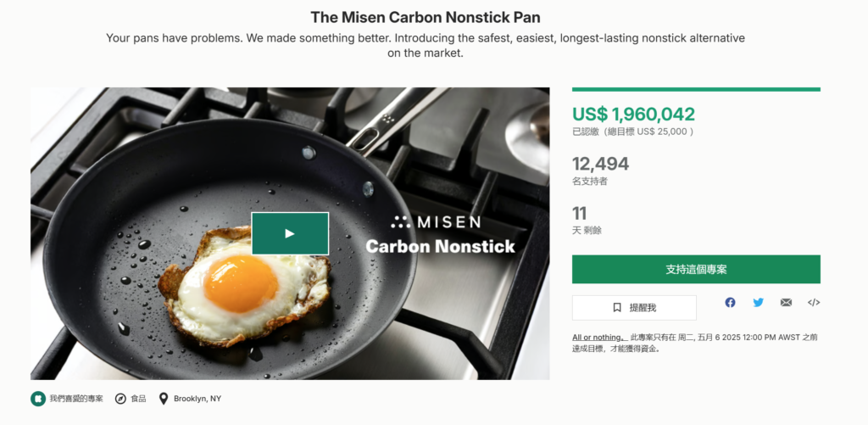Screen dimensions: 868x425
Task: Select the Brooklyn, NY location link
Action: tap(198, 399)
